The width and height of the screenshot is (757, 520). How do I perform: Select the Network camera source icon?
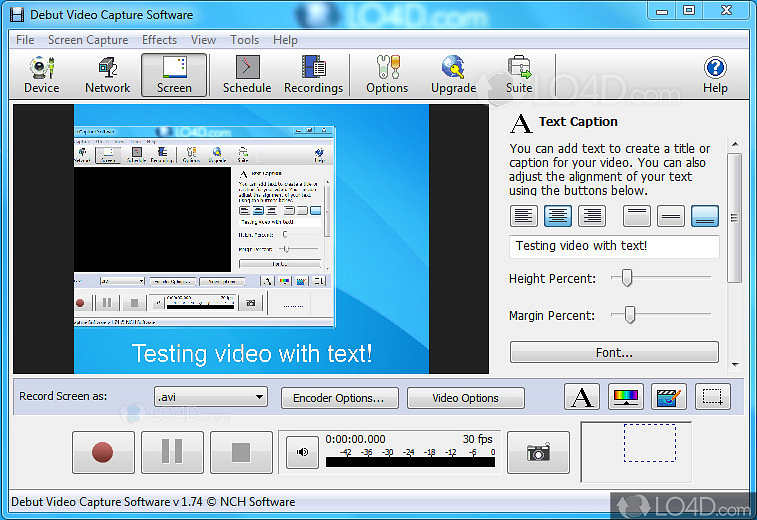coord(107,75)
